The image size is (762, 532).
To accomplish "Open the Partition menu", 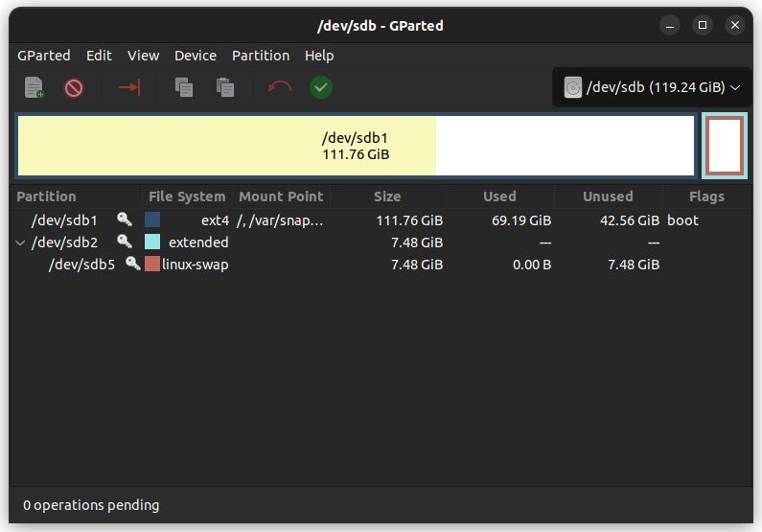I will (x=260, y=56).
